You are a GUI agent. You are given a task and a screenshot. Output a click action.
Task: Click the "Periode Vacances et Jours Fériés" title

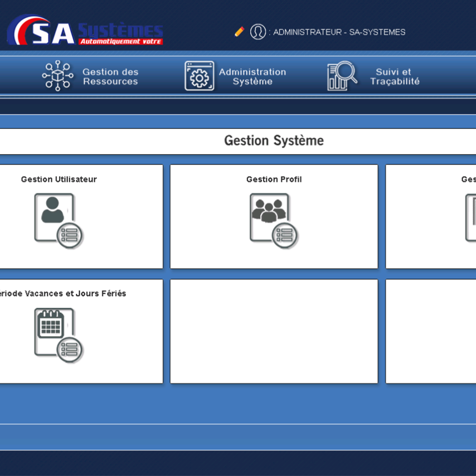click(x=62, y=294)
